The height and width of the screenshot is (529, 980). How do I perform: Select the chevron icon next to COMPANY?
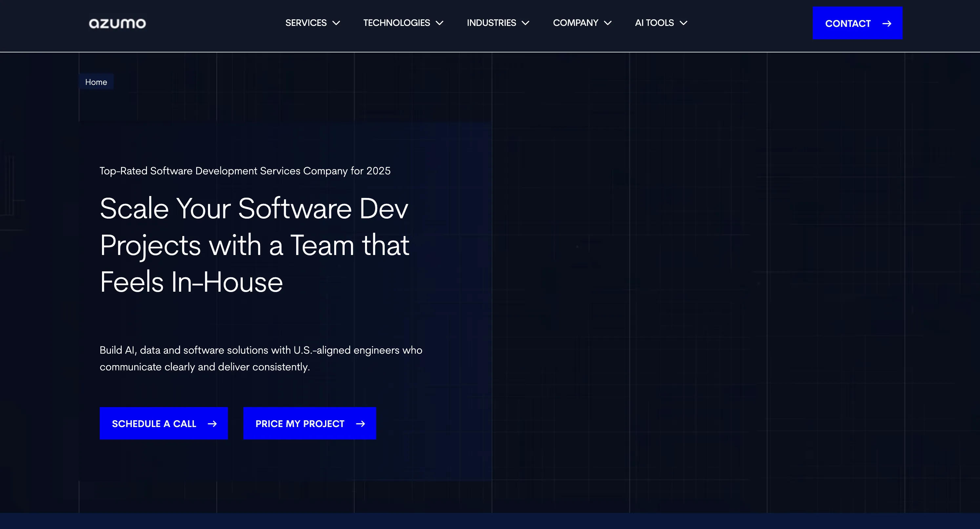coord(608,23)
